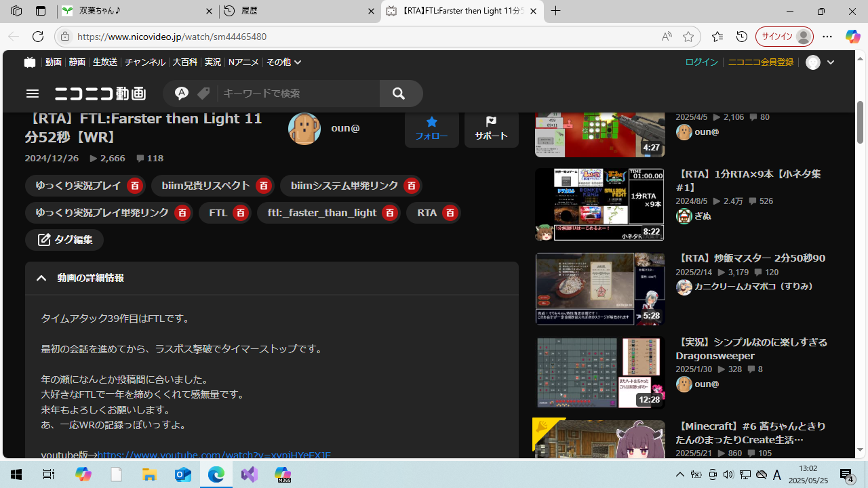Click the ログイン link
The height and width of the screenshot is (488, 868).
click(701, 62)
